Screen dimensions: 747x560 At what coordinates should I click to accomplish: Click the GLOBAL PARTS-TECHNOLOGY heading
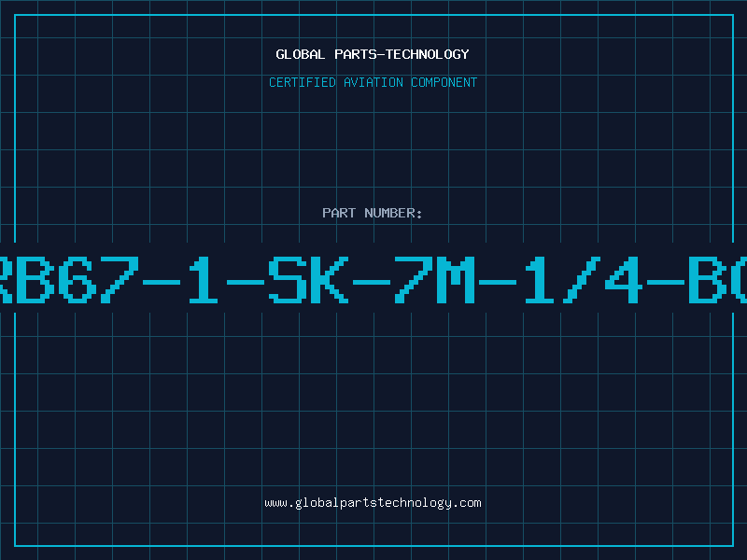(373, 54)
